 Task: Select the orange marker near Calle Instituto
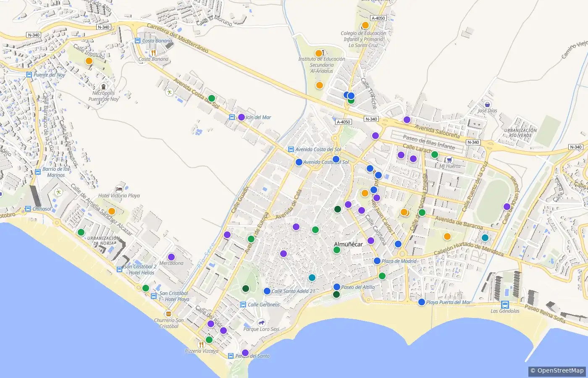click(x=89, y=61)
